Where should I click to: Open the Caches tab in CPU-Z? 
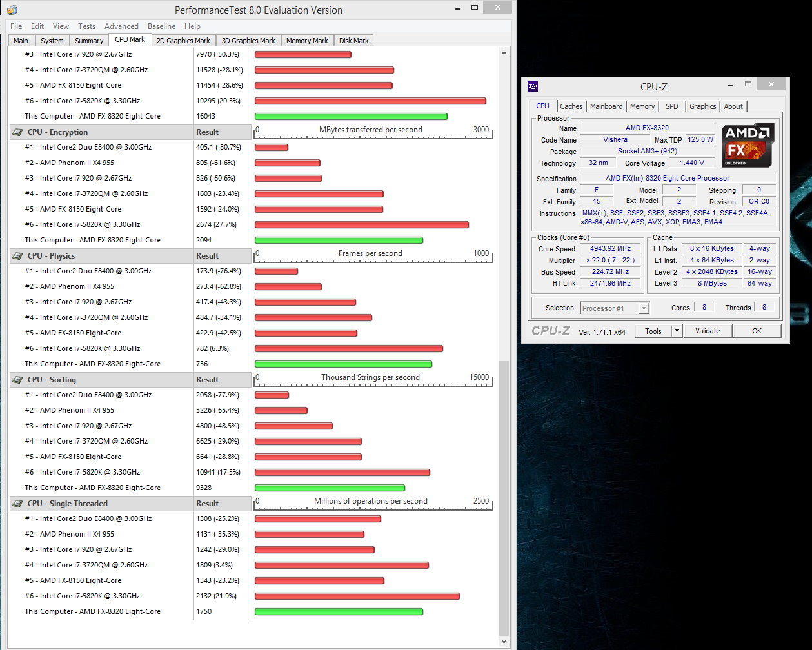click(571, 106)
